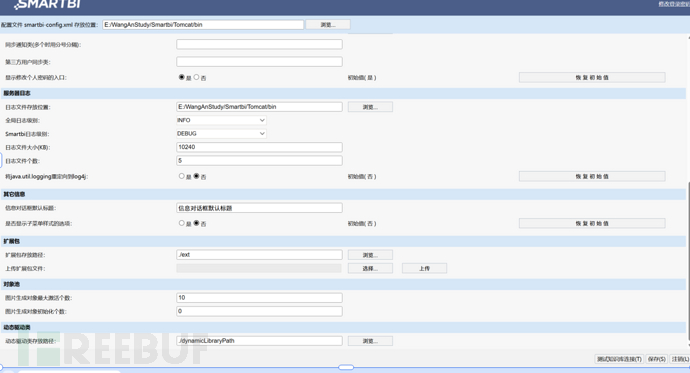Select 是 for showing personal password change entry
This screenshot has height=373, width=690.
click(x=181, y=77)
